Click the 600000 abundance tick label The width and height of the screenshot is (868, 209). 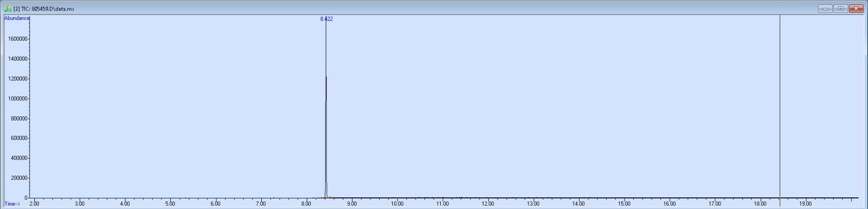pos(19,138)
